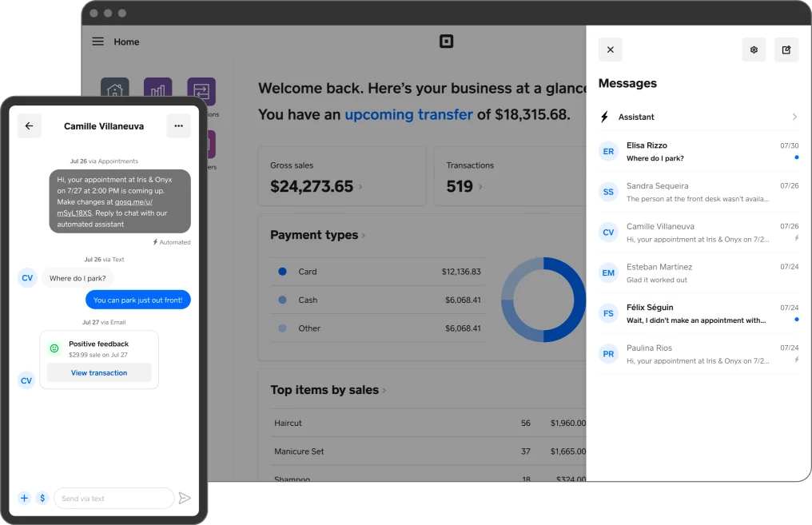This screenshot has width=812, height=525.
Task: Send the message using the arrow icon
Action: [185, 498]
